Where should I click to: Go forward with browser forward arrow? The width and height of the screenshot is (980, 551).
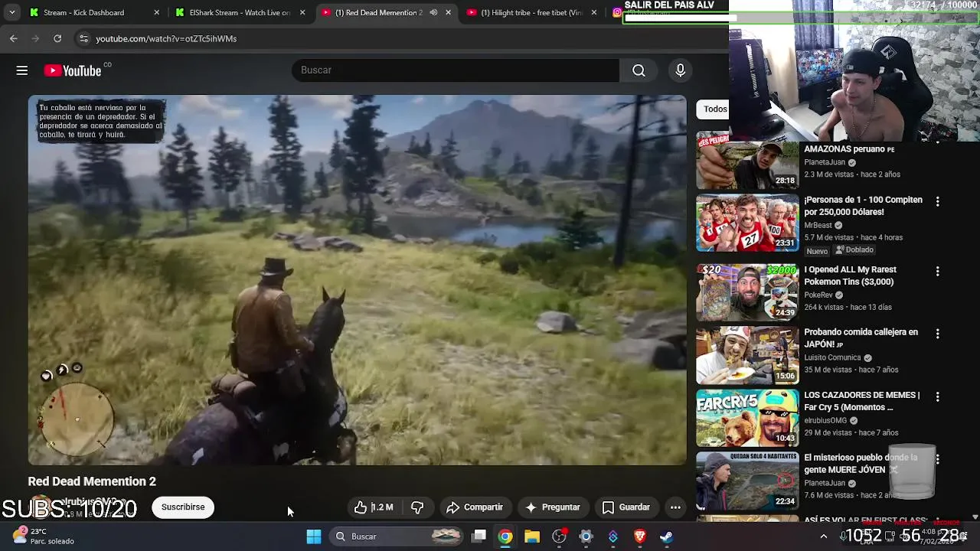(35, 38)
